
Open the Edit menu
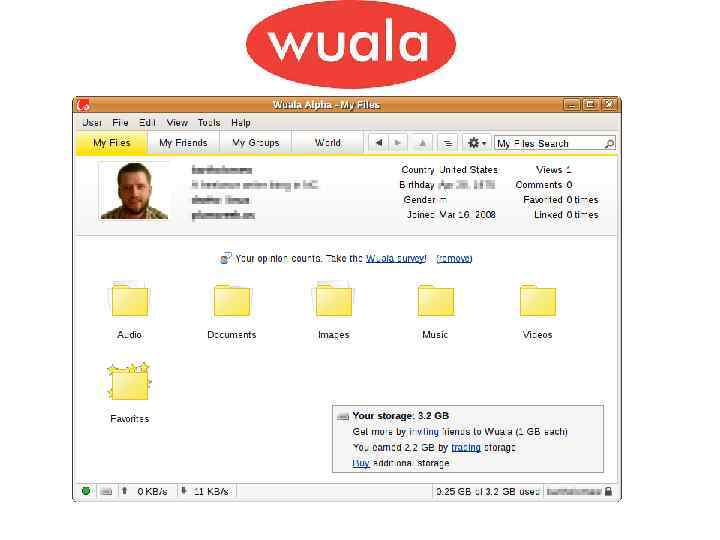147,123
